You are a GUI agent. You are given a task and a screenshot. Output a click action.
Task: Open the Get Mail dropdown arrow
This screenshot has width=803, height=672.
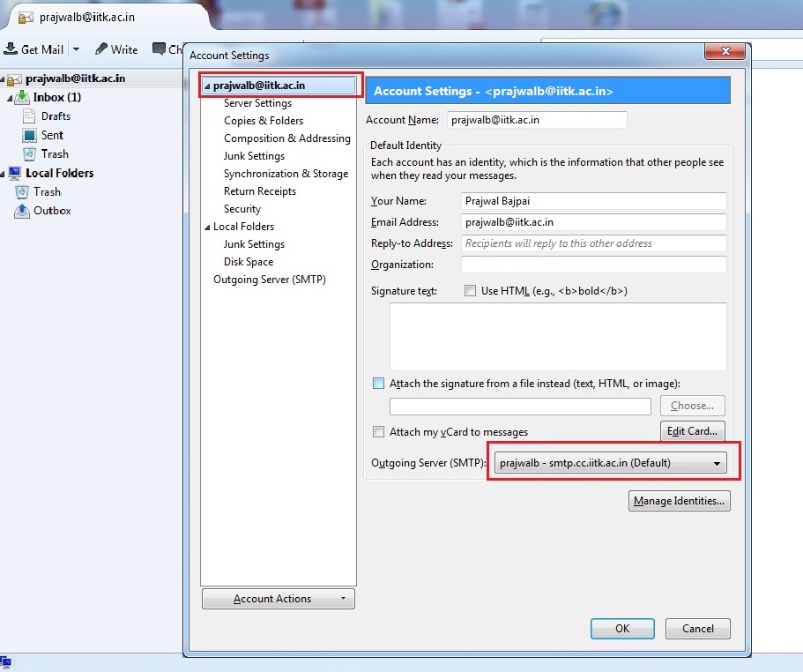point(76,49)
